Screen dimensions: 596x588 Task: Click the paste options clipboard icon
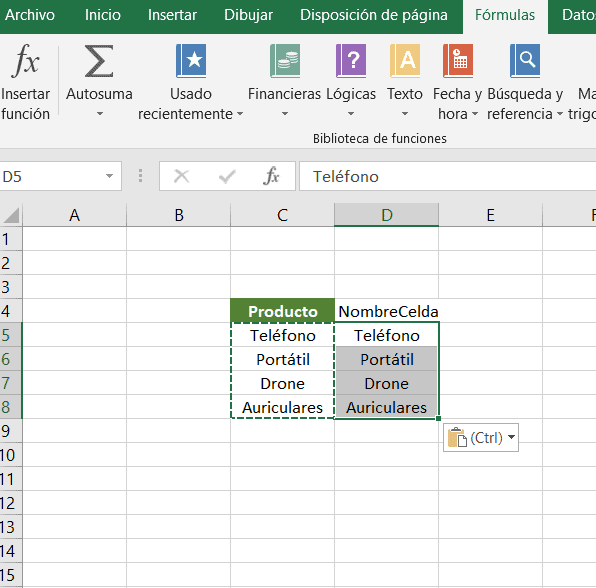tap(457, 437)
